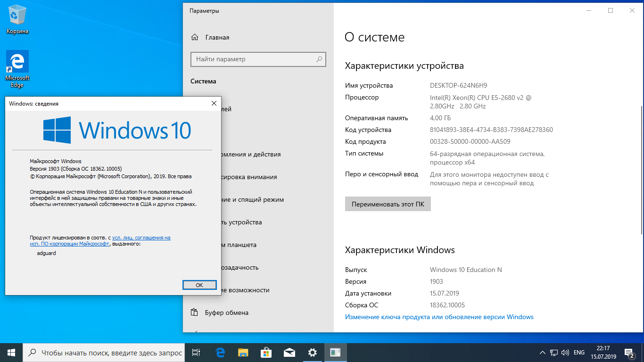The image size is (644, 362).
Task: Close the 'Windows: сведения' dialog
Action: (x=214, y=103)
